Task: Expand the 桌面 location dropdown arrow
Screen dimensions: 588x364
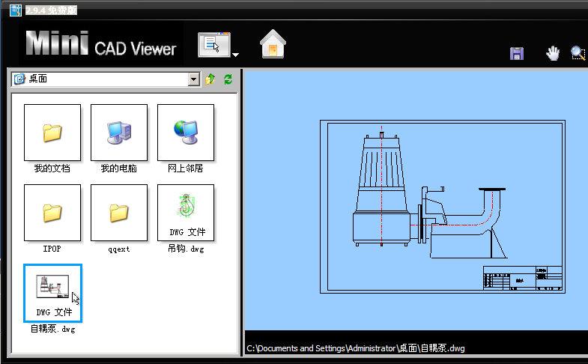Action: (x=194, y=79)
